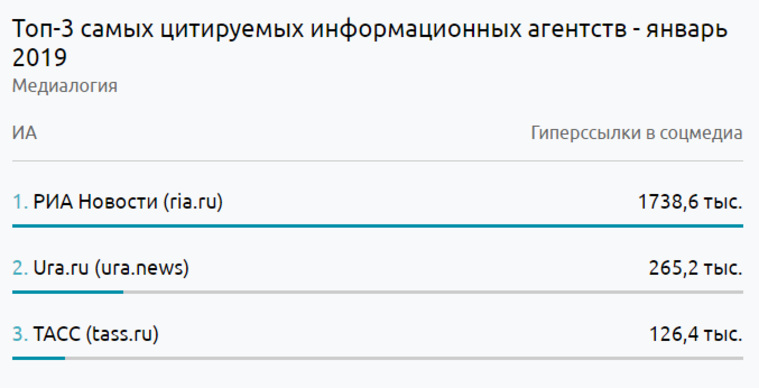Click the short teal bar under ТАСС
Screen dimensions: 759x388
[39, 358]
